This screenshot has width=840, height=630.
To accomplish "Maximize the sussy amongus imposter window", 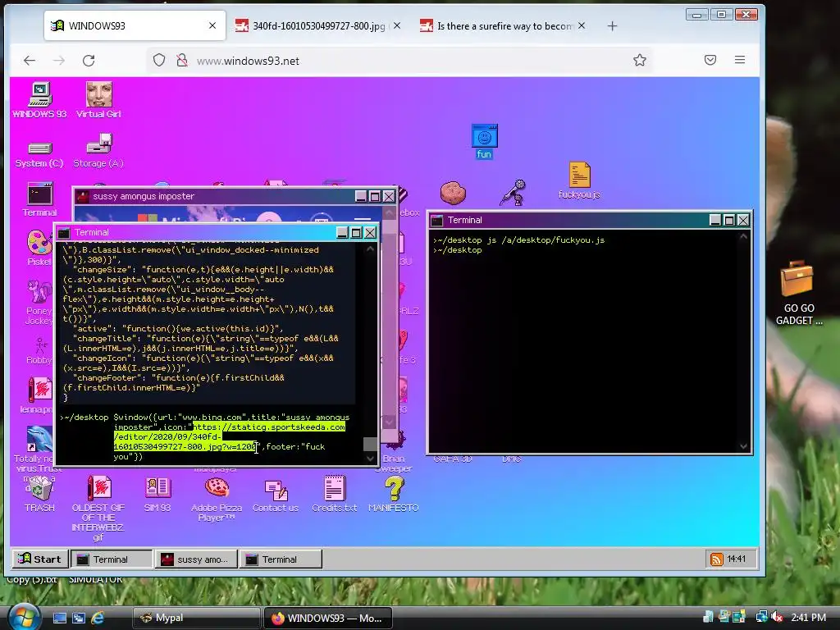I will point(374,197).
